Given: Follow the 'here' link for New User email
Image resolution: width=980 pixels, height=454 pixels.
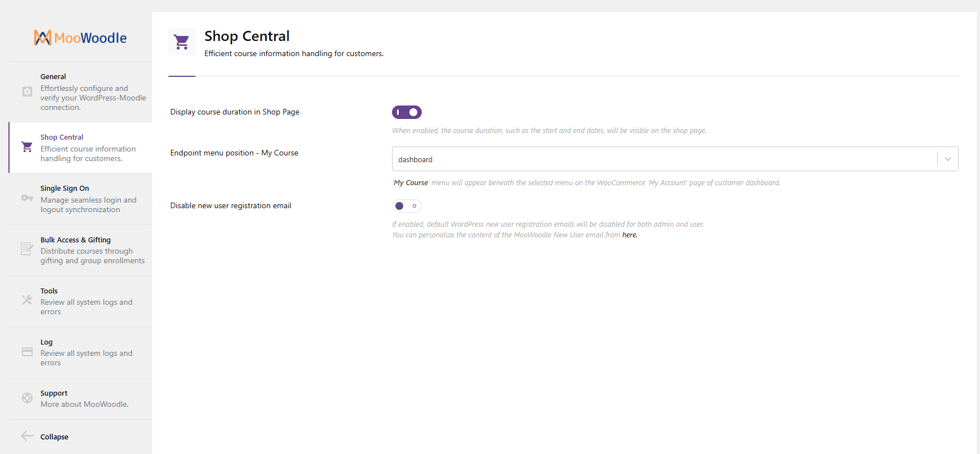Looking at the screenshot, I should tap(630, 235).
